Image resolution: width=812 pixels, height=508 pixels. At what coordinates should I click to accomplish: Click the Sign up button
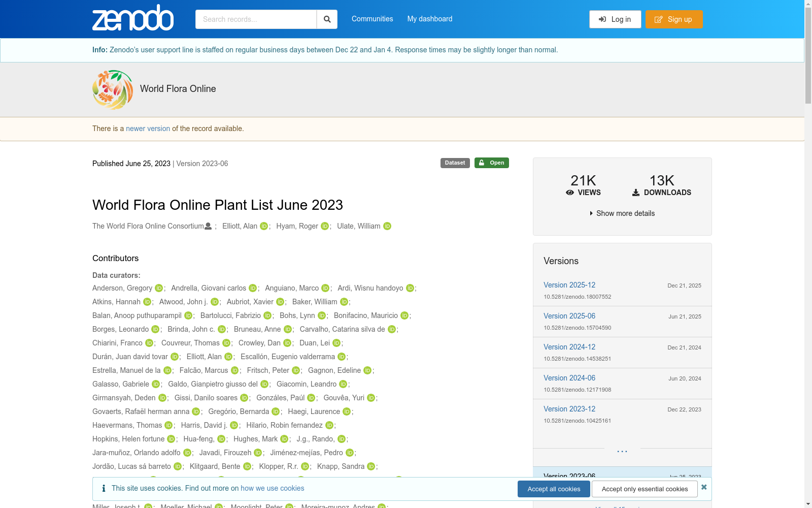[674, 19]
